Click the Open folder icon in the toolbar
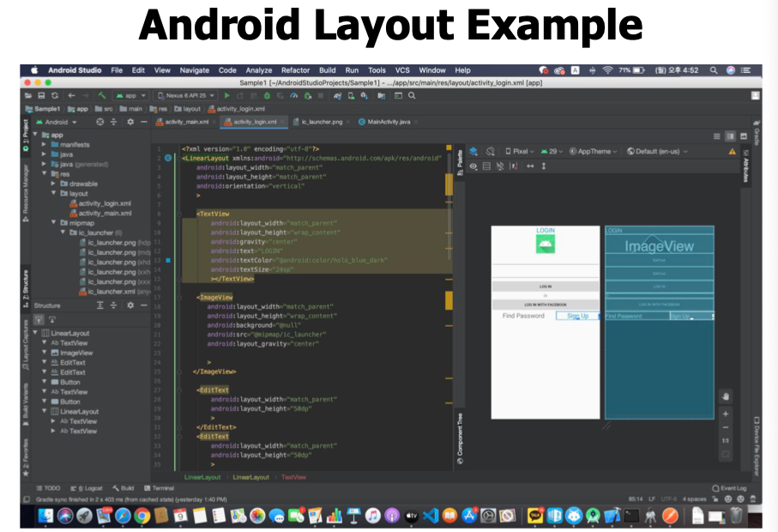 [x=27, y=95]
